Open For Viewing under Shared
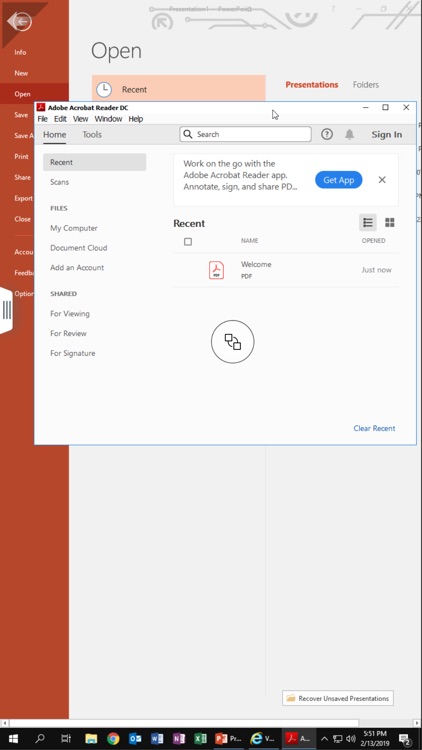 pyautogui.click(x=70, y=314)
